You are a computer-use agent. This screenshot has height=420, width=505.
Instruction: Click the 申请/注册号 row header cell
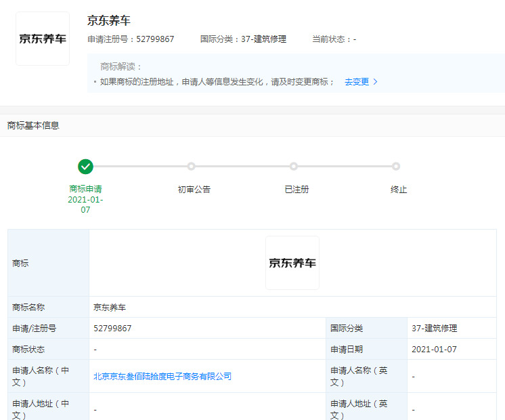pos(48,328)
